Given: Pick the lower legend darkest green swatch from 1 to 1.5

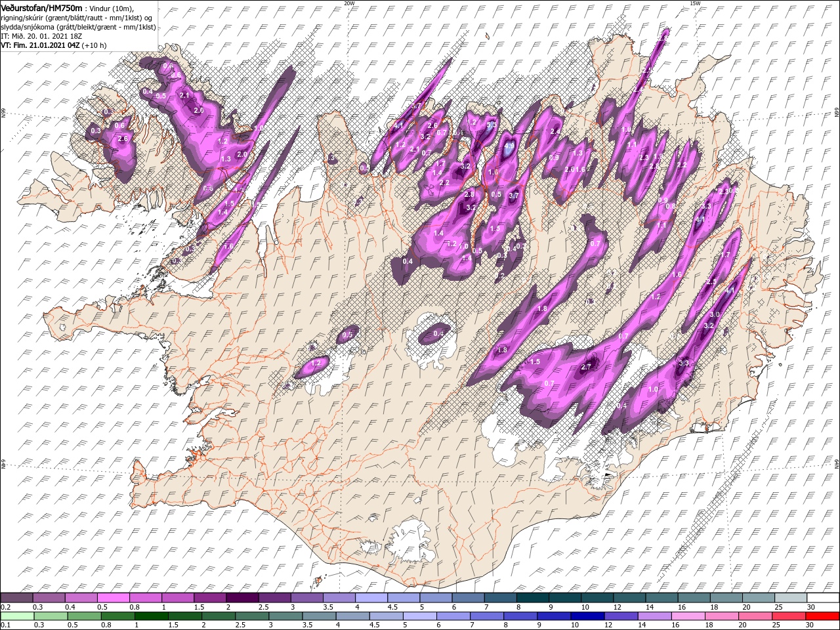Looking at the screenshot, I should tap(152, 616).
